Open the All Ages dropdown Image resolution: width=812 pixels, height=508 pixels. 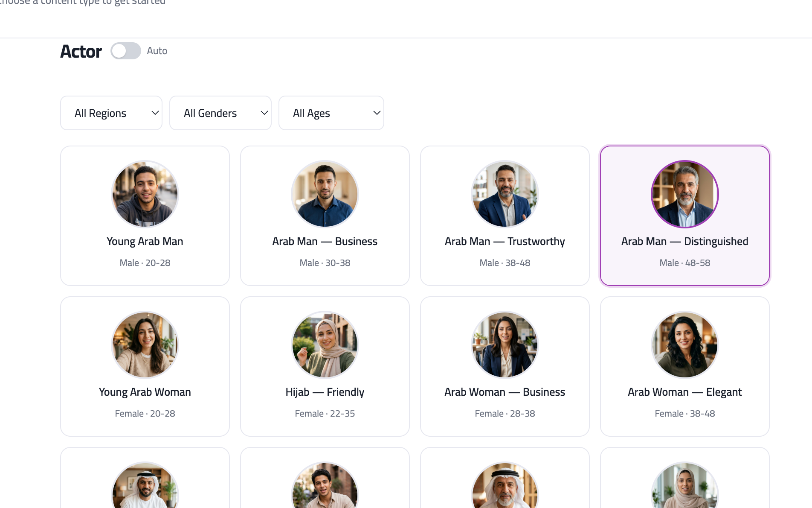coord(331,113)
